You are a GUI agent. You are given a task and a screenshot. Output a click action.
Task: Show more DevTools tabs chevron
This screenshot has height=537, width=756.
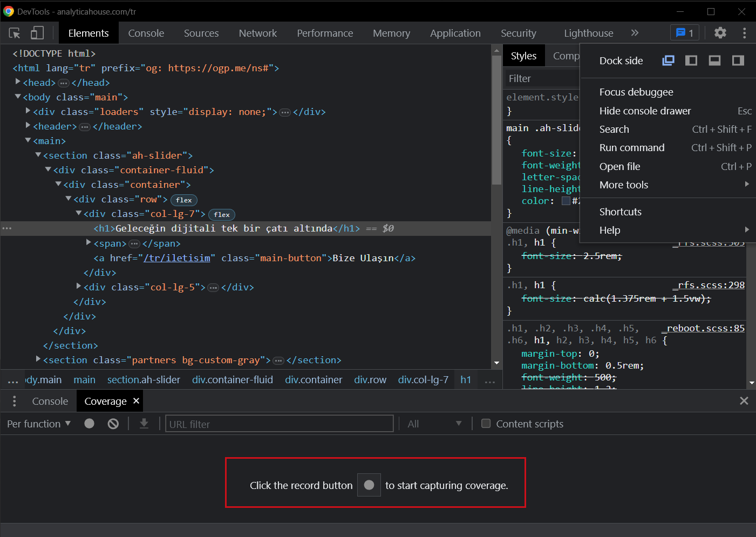tap(635, 33)
